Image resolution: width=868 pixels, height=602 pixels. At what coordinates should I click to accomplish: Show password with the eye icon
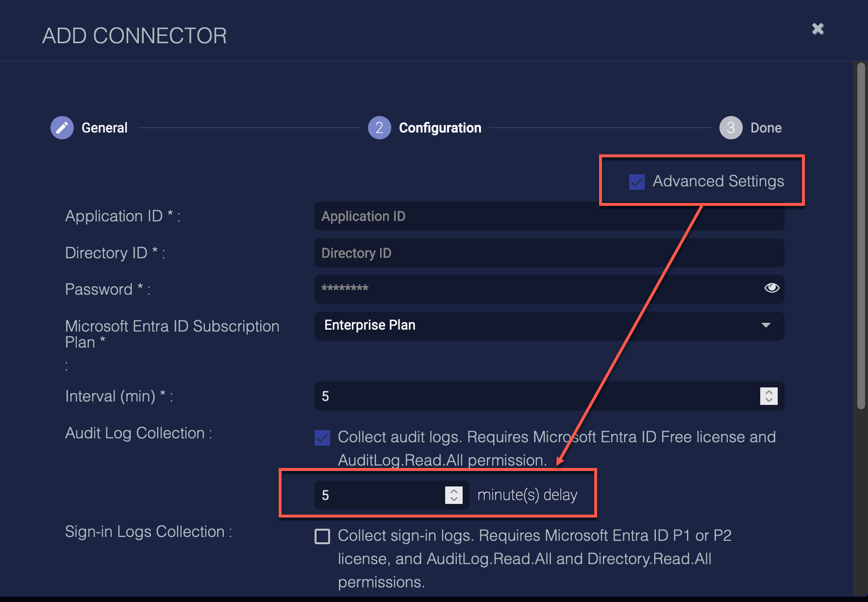(771, 288)
